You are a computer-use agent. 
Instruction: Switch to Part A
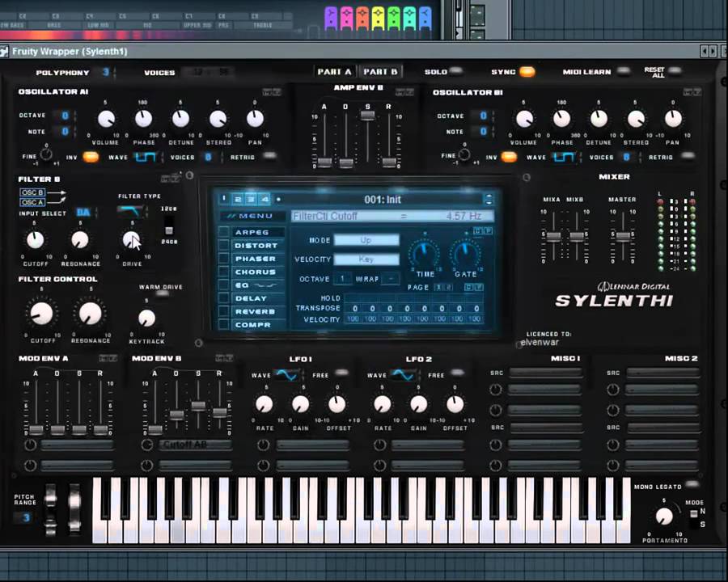334,71
